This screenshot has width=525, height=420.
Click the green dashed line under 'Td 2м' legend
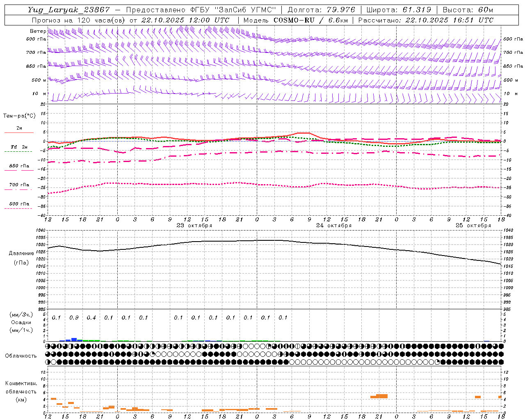point(18,151)
